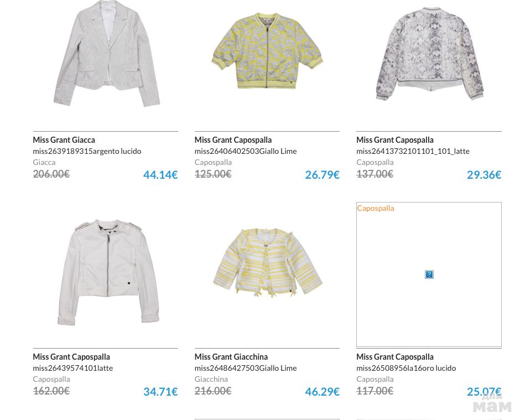520x420 pixels.
Task: Click the 34.71€ sale price
Action: pyautogui.click(x=160, y=391)
